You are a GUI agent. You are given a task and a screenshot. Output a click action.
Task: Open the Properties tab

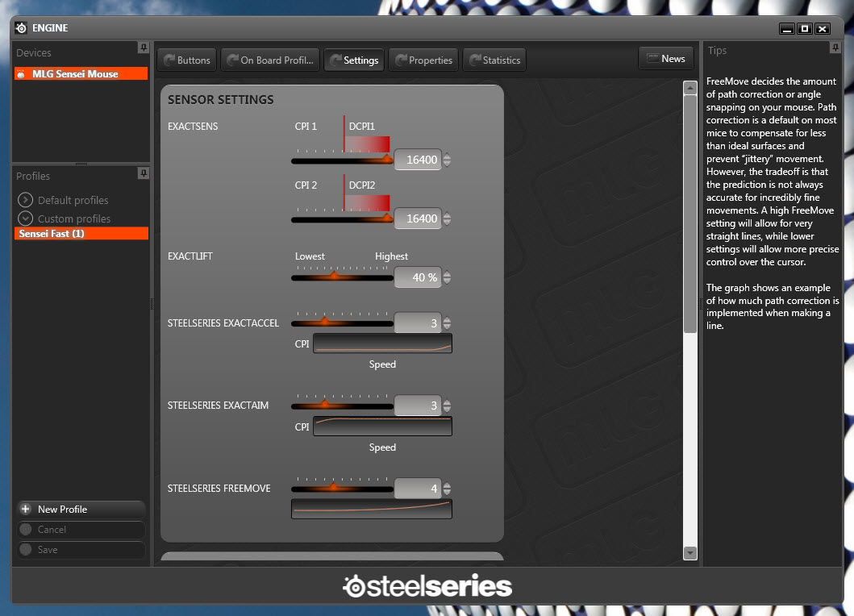[x=423, y=60]
